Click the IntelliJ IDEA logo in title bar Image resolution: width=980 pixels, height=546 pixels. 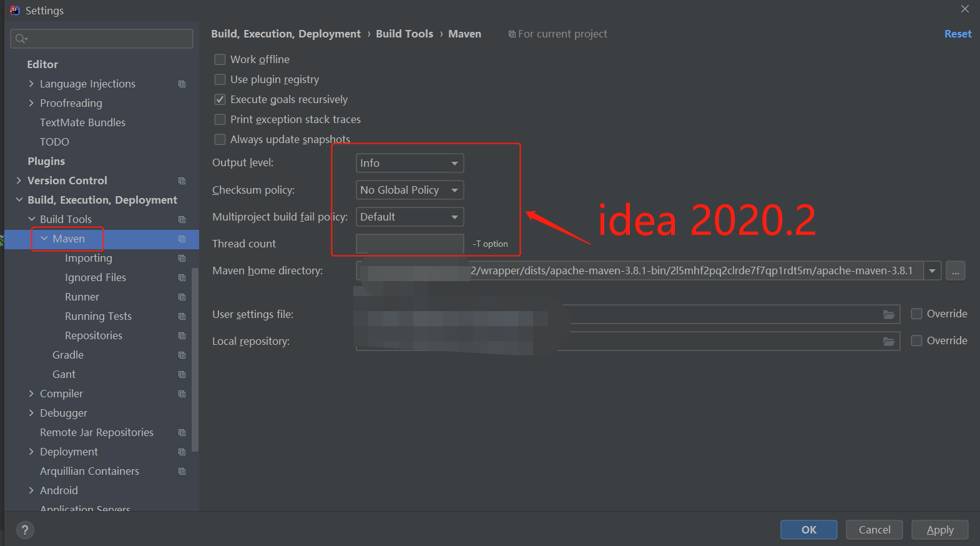(x=14, y=10)
